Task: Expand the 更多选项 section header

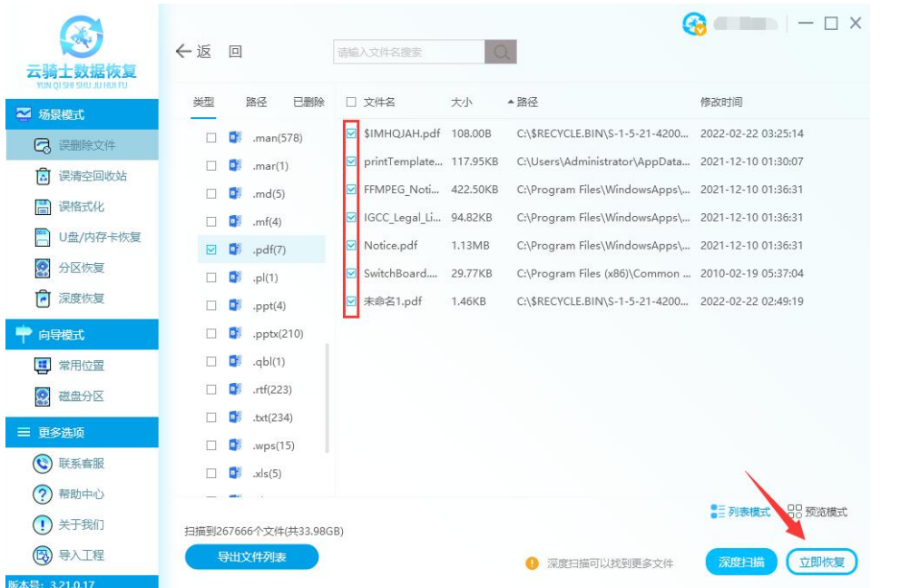Action: point(79,433)
